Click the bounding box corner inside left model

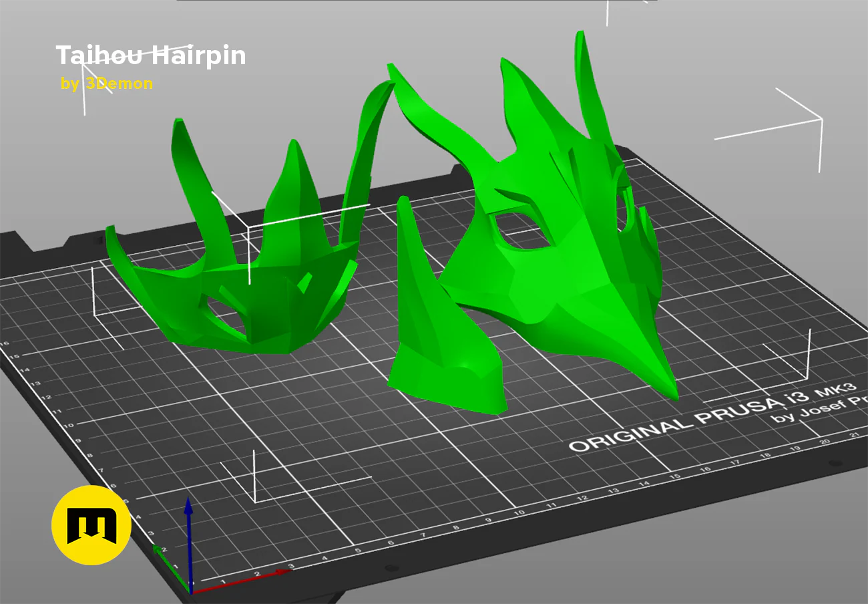pyautogui.click(x=248, y=226)
